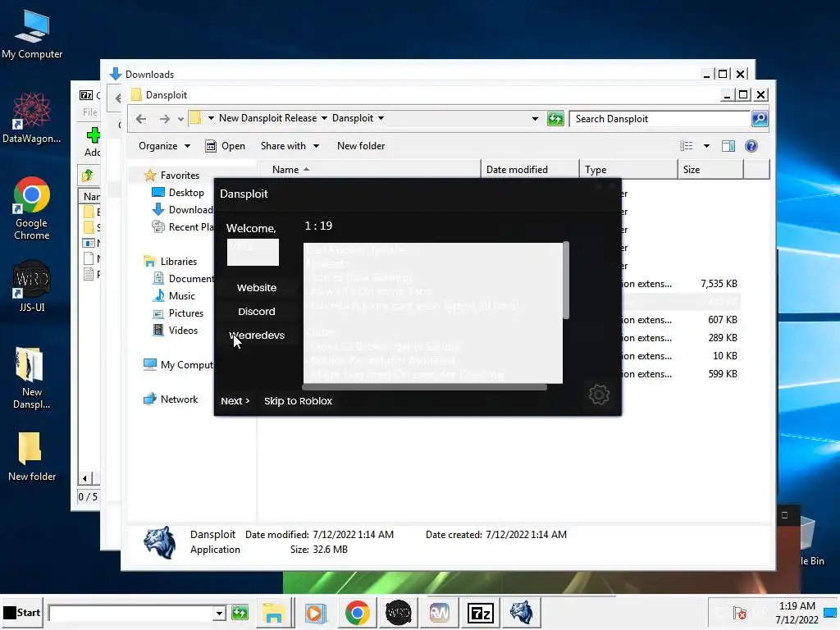Click the media player taskbar icon
This screenshot has height=630, width=840.
click(316, 612)
